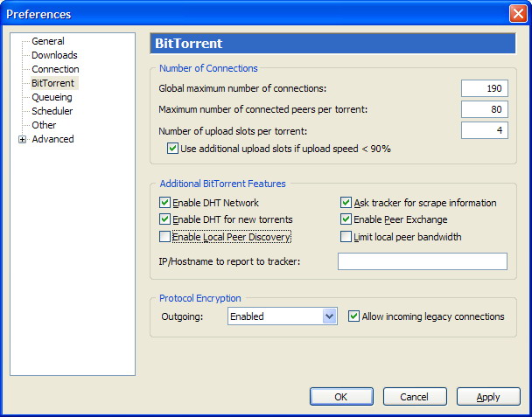The width and height of the screenshot is (532, 417).
Task: Go to Connection settings
Action: [55, 69]
